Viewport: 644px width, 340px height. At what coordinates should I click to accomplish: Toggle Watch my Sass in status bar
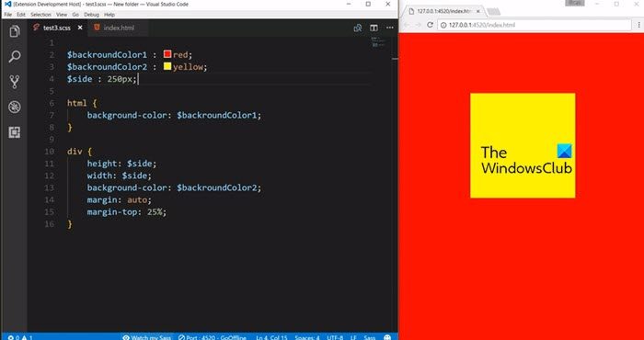pos(146,337)
